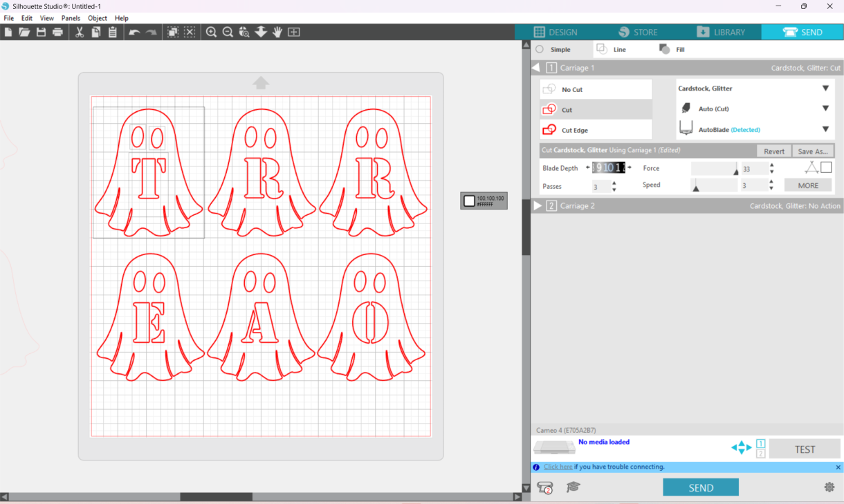This screenshot has width=844, height=504.
Task: Open the View menu
Action: (47, 18)
